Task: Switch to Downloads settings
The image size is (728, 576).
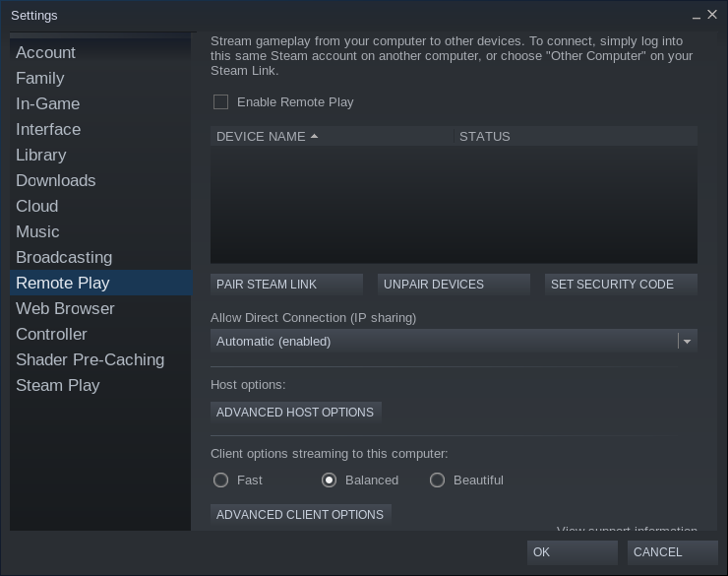Action: coord(100,180)
